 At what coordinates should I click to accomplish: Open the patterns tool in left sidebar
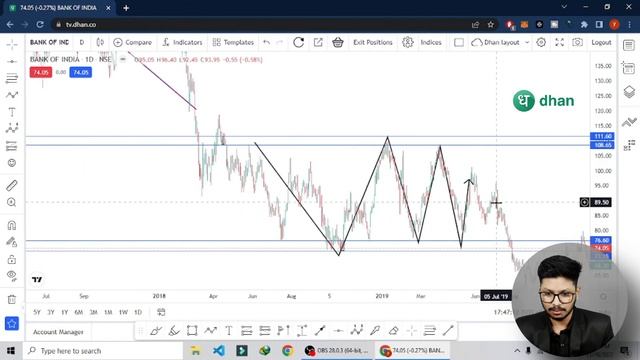pos(12,129)
